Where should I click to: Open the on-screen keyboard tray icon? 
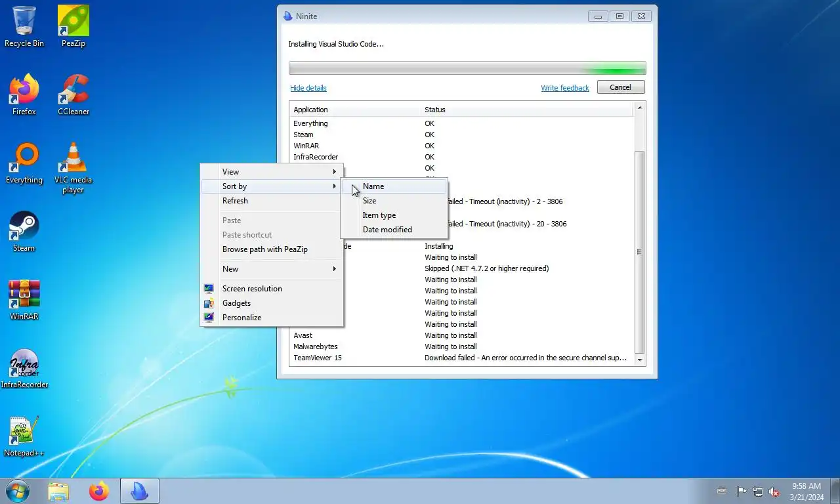tap(722, 491)
